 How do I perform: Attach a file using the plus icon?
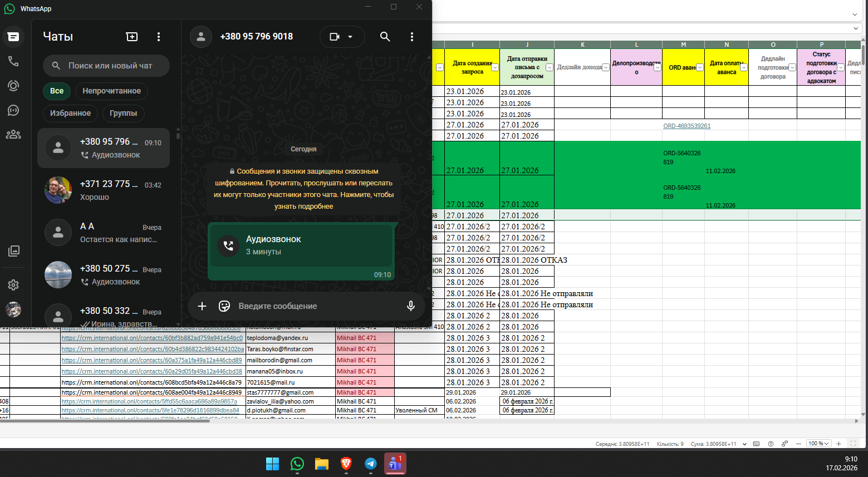point(202,306)
